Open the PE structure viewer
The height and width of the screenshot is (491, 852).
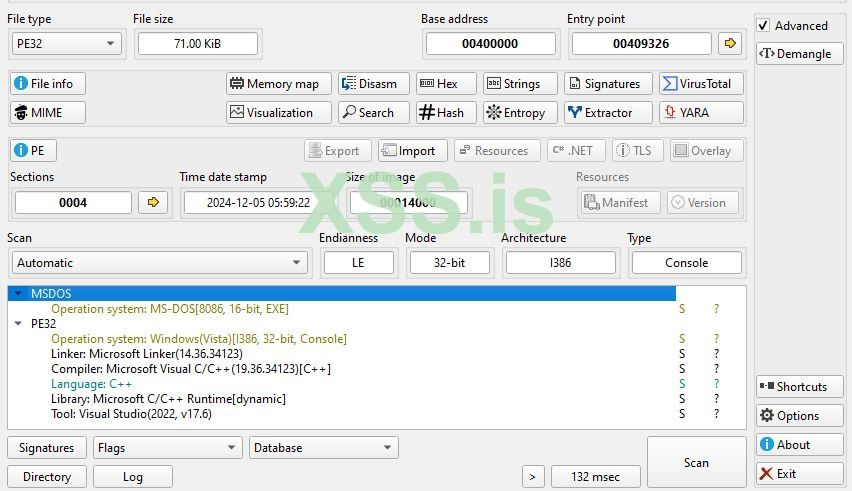(x=33, y=150)
